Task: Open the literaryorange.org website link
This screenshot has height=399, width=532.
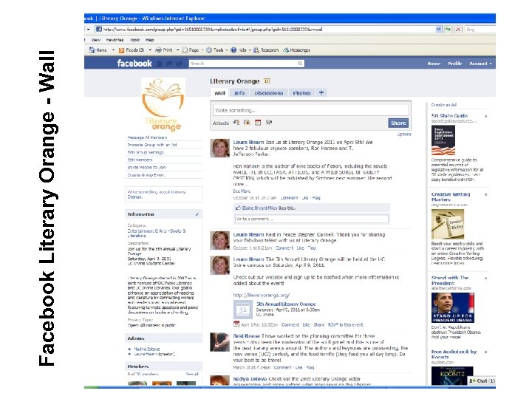Action: (262, 295)
